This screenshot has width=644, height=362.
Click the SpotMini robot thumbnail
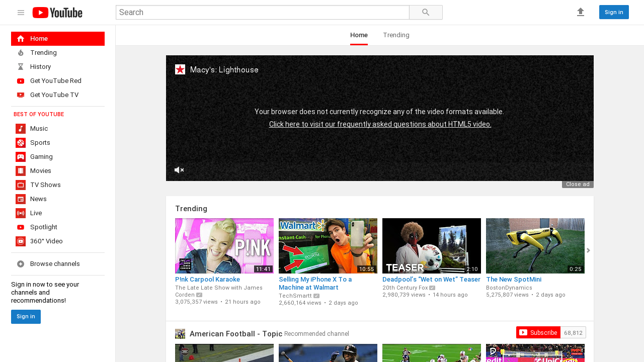[535, 246]
